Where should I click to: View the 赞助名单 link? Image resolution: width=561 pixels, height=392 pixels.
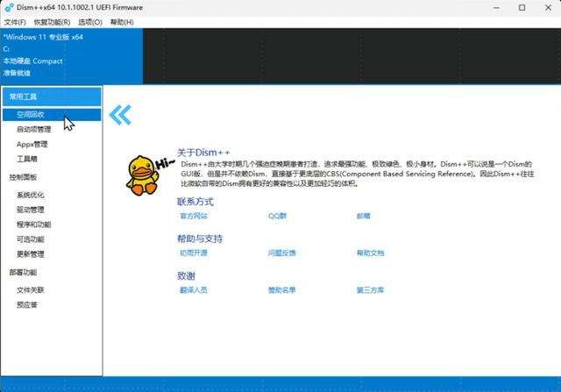click(x=282, y=290)
